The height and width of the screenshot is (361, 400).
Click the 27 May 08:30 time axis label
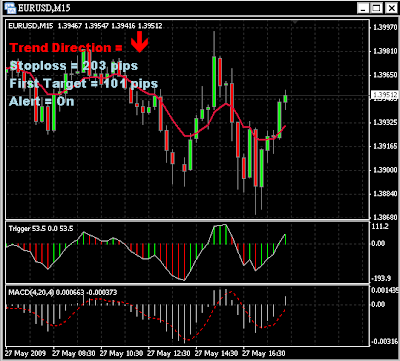pyautogui.click(x=74, y=353)
